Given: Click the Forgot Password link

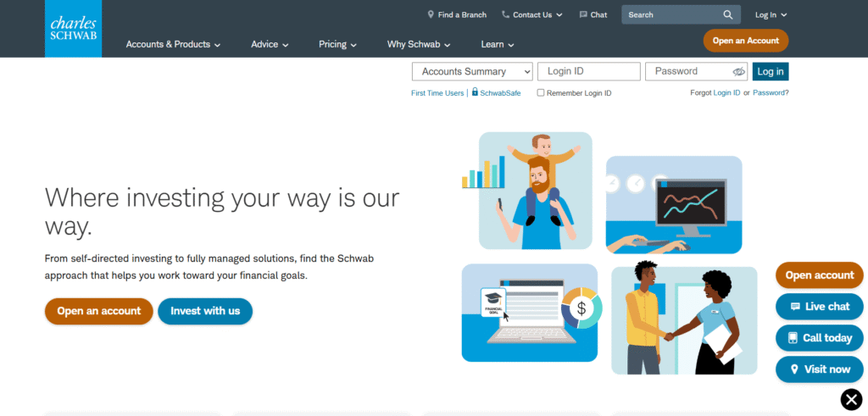Looking at the screenshot, I should pyautogui.click(x=769, y=93).
